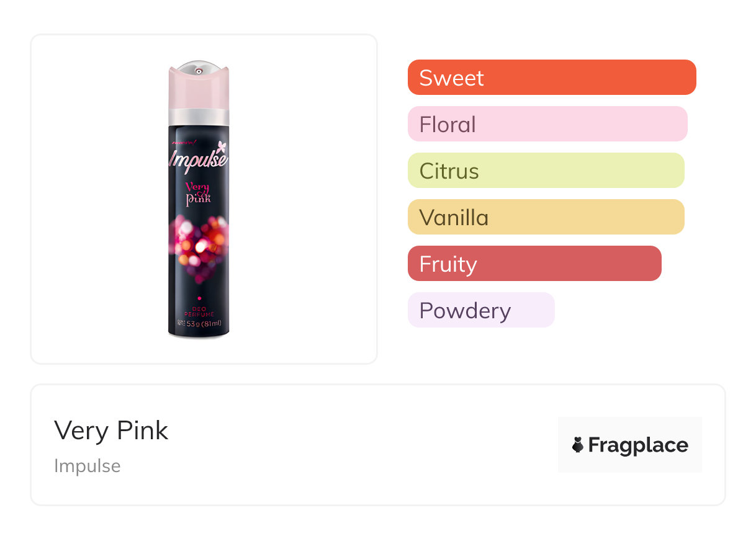Click the butterfly icon above Impulse logo
Screen dimensions: 756x536
pos(222,148)
